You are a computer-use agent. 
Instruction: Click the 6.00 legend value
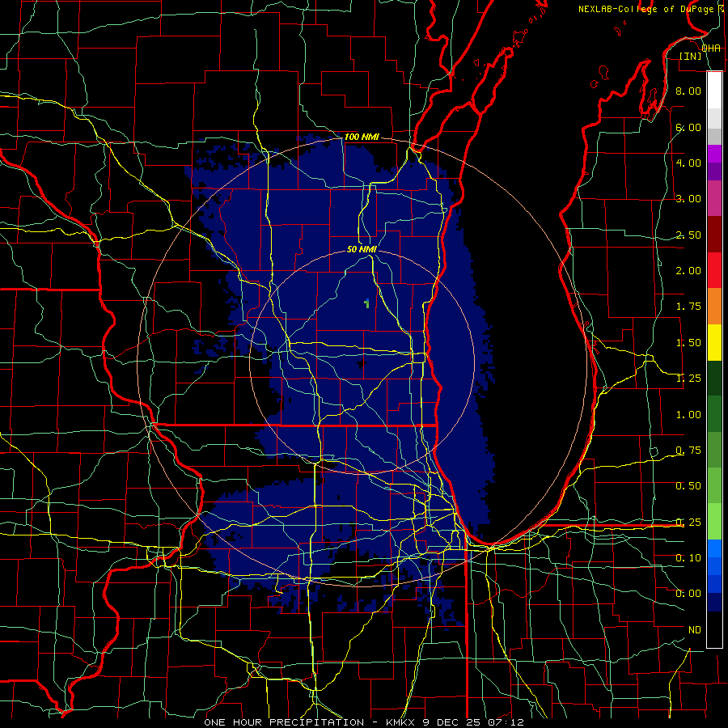[x=688, y=127]
